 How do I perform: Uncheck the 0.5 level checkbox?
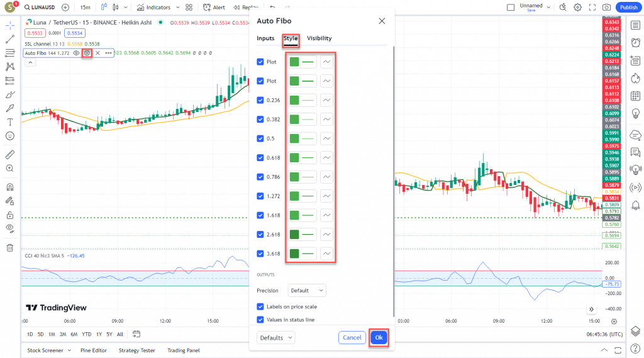pos(260,138)
